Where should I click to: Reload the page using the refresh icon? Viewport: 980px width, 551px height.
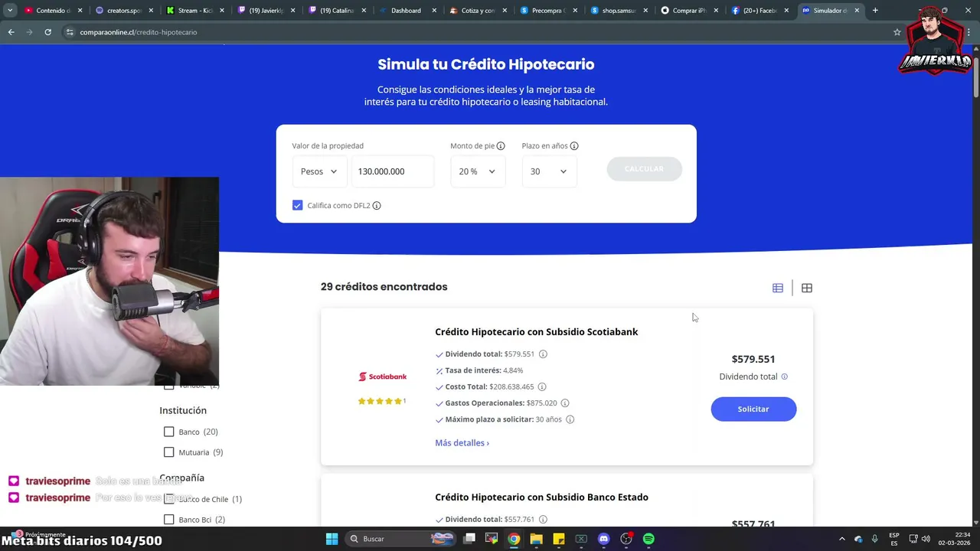[47, 32]
